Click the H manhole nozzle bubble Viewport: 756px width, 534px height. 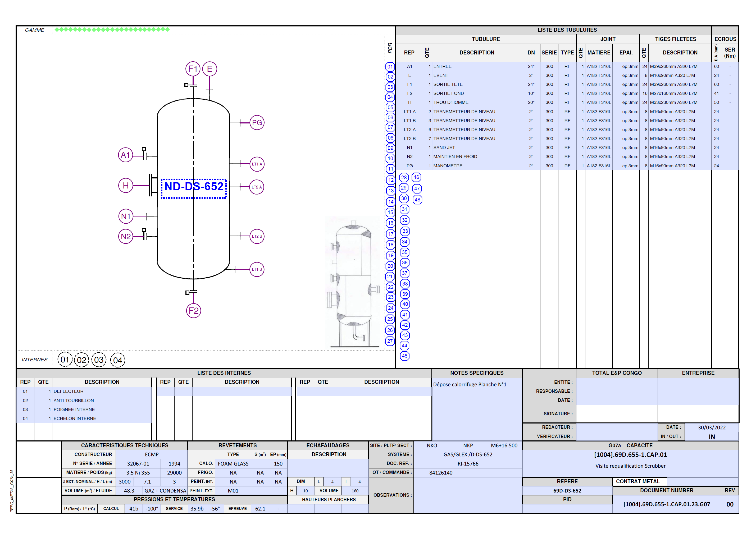pos(125,186)
